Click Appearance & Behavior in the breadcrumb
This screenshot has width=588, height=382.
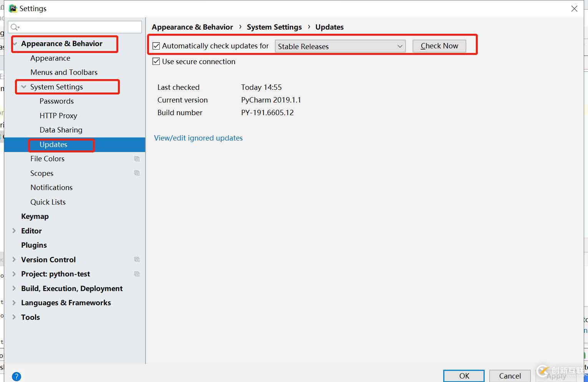tap(192, 27)
